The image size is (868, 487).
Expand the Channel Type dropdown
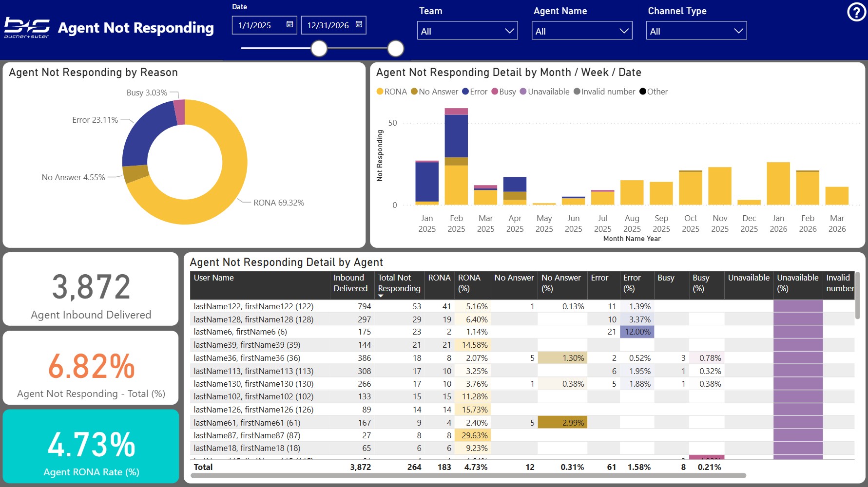tap(696, 31)
